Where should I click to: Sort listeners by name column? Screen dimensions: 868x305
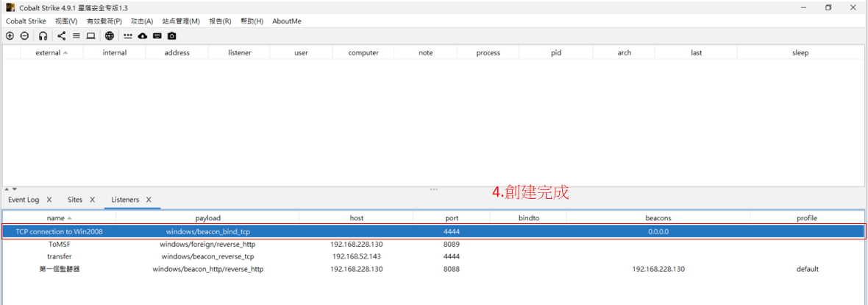coord(59,218)
